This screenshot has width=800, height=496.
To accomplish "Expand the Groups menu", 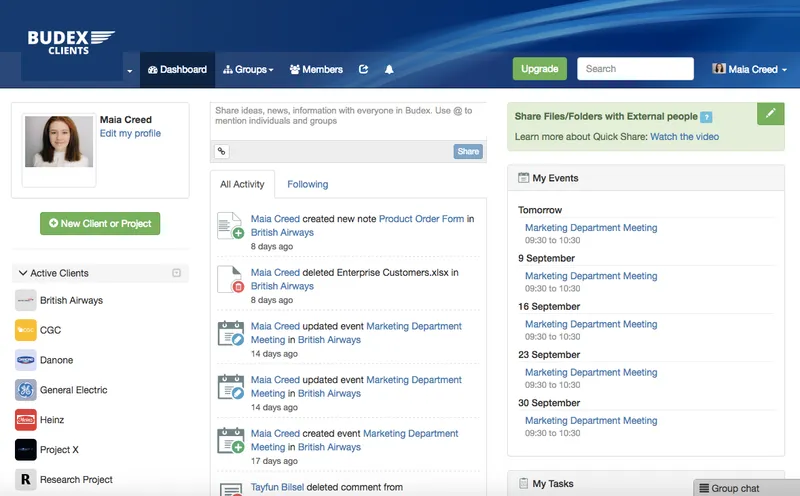I will tap(248, 69).
